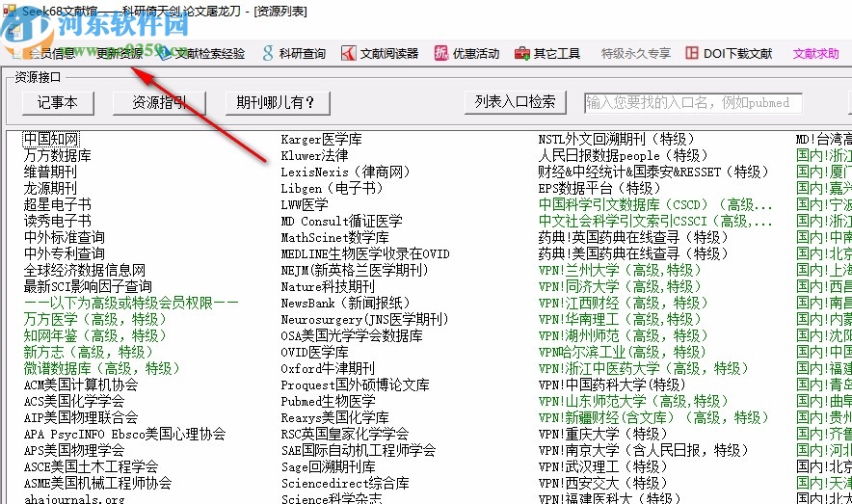
Task: Select ACS美国化学学会 entry
Action: click(x=74, y=401)
